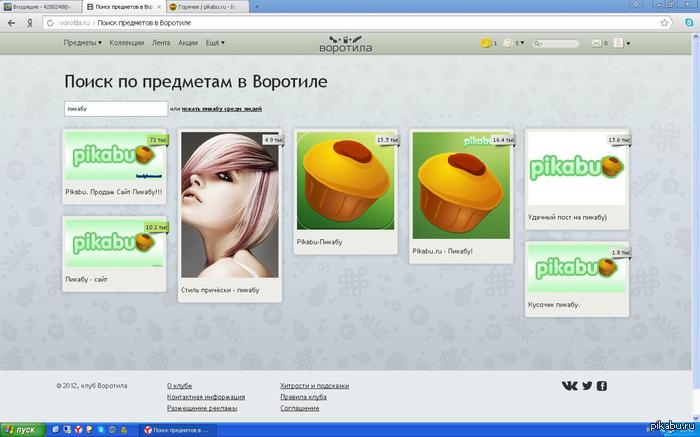The image size is (700, 437).
Task: Expand the Ещё dropdown menu
Action: click(215, 43)
